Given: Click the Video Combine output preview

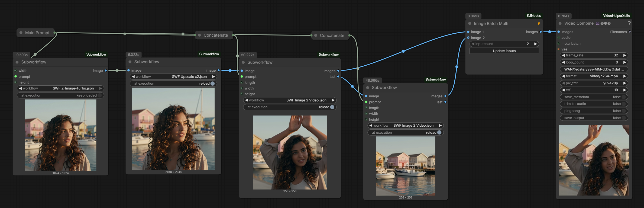Looking at the screenshot, I should tap(594, 160).
